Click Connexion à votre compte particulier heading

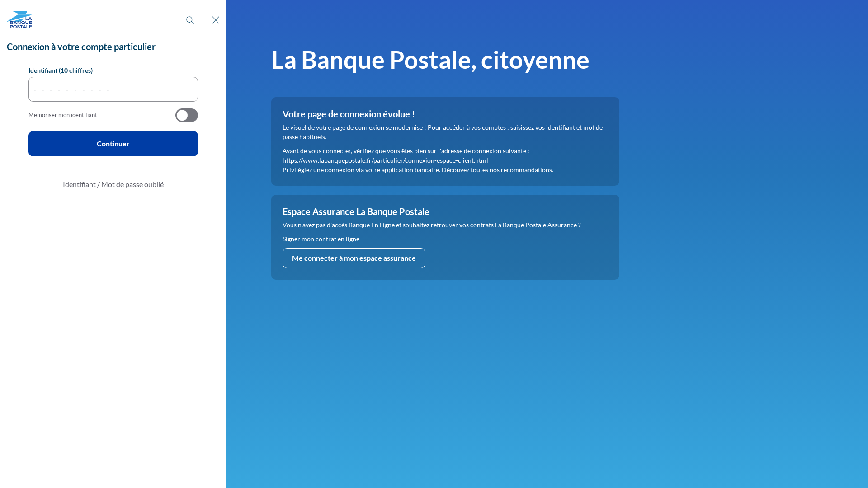[81, 47]
